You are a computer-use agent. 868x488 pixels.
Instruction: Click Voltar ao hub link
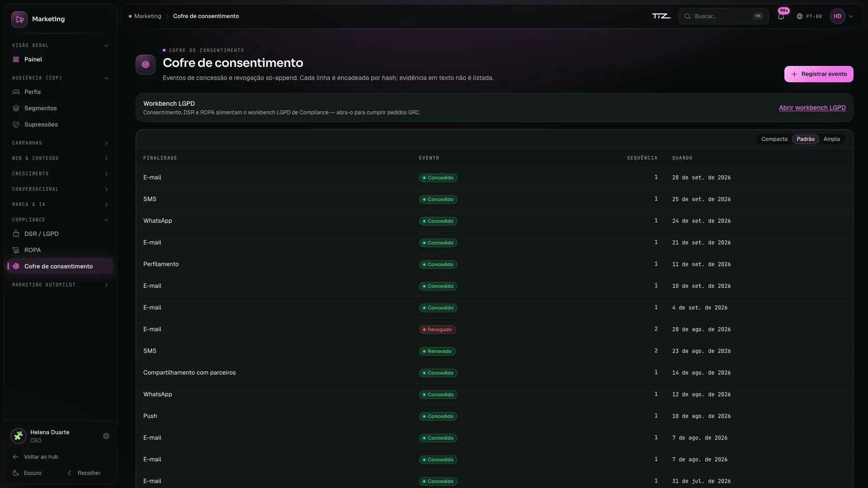pos(35,457)
